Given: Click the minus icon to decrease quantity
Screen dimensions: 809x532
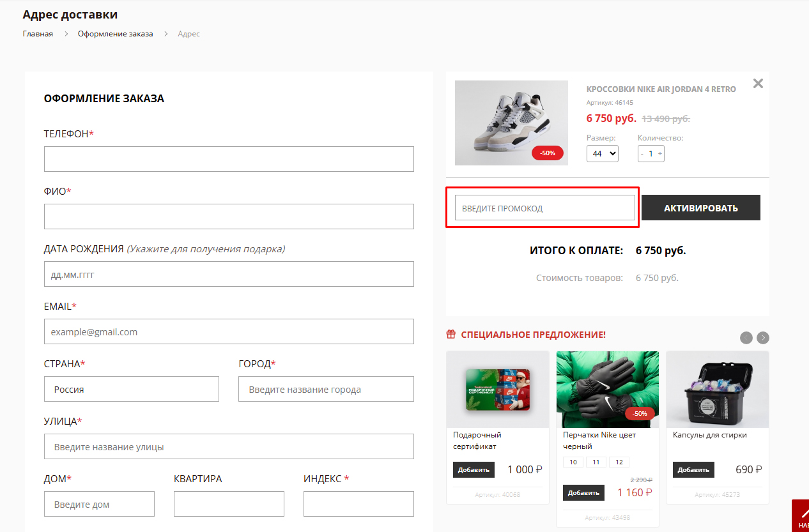Looking at the screenshot, I should click(642, 154).
